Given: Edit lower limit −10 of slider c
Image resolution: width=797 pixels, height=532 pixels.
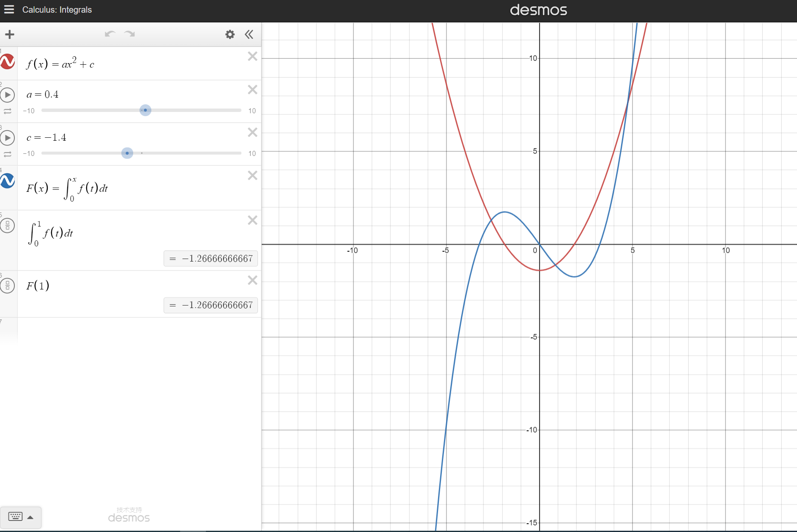Looking at the screenshot, I should pyautogui.click(x=29, y=153).
